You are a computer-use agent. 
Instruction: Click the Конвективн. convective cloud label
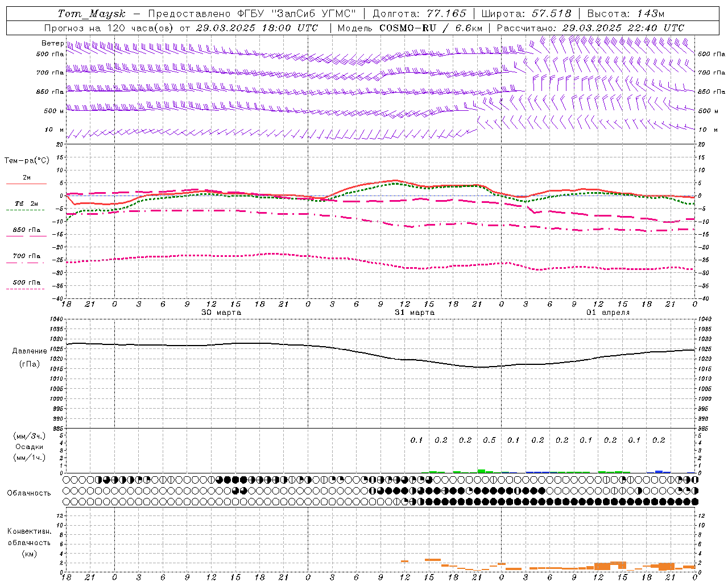pos(30,531)
